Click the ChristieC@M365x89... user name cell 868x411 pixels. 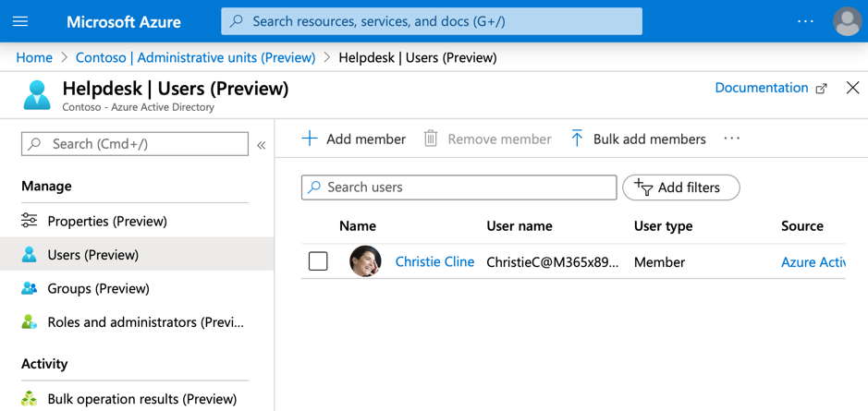[x=553, y=261]
